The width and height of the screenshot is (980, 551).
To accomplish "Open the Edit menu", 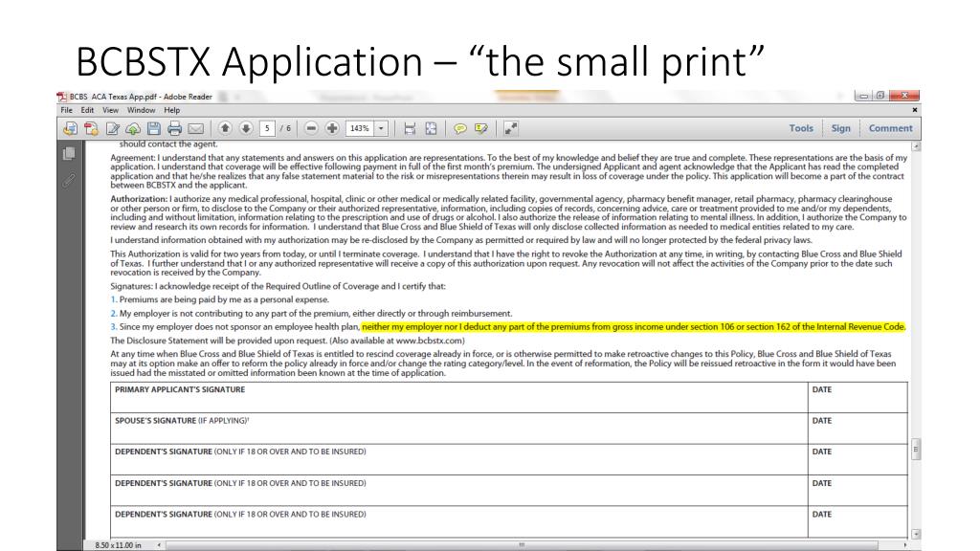I will 87,110.
